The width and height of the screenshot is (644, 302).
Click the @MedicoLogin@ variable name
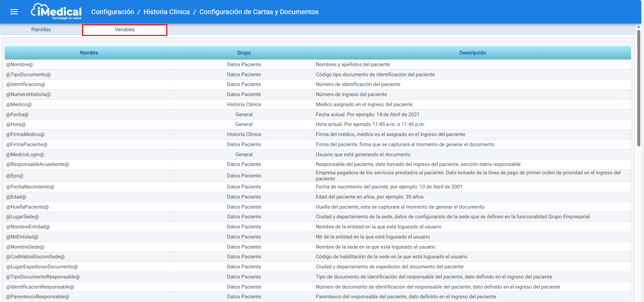point(25,155)
